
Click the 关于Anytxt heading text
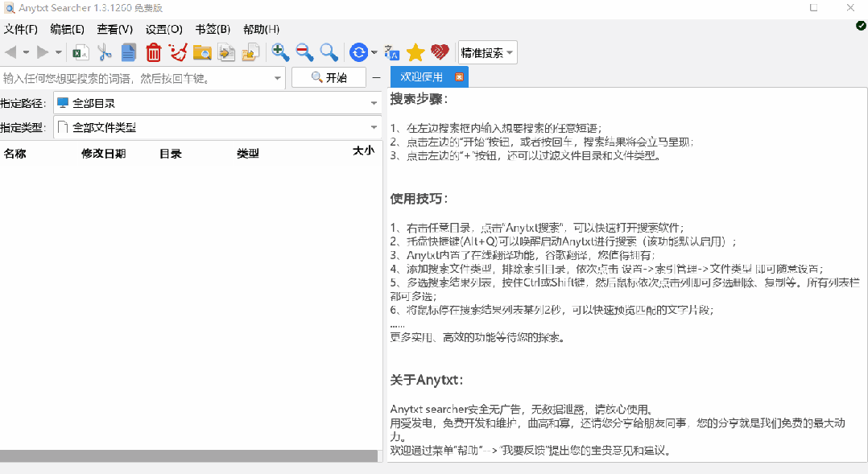tap(426, 380)
